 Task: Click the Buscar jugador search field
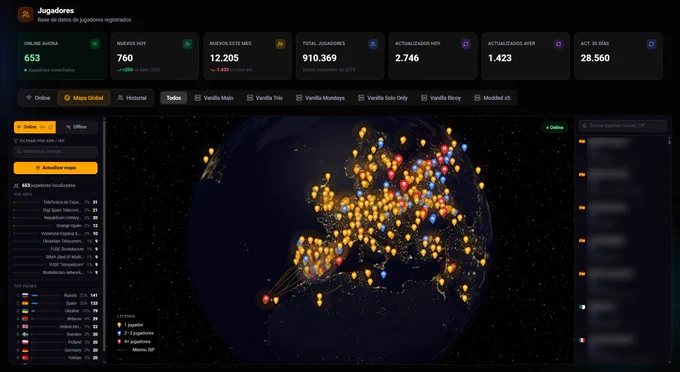click(623, 126)
